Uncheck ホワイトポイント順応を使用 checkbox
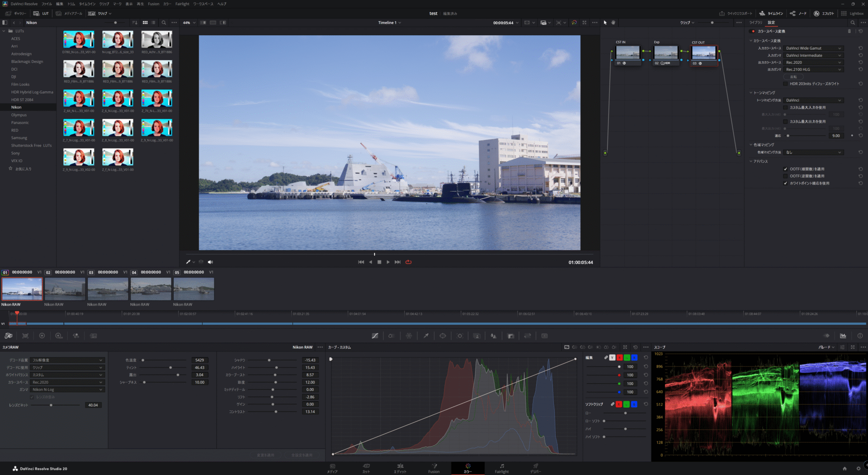The height and width of the screenshot is (475, 868). click(x=785, y=183)
